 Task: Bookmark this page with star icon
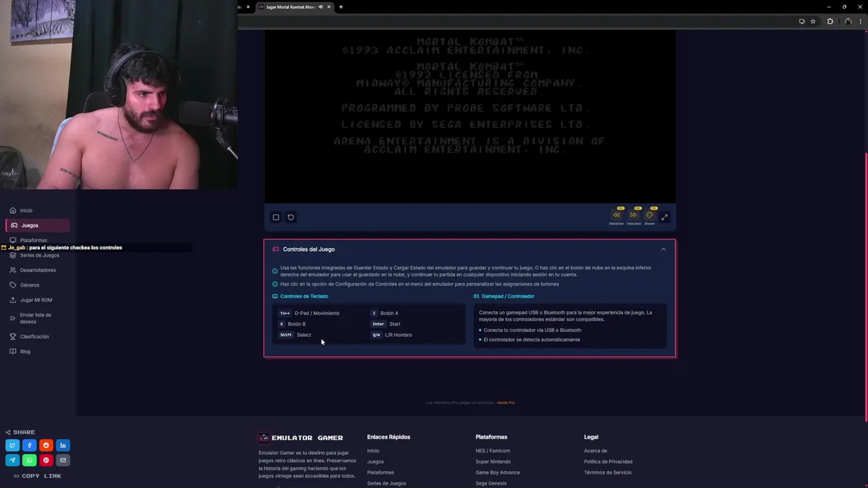tap(813, 21)
